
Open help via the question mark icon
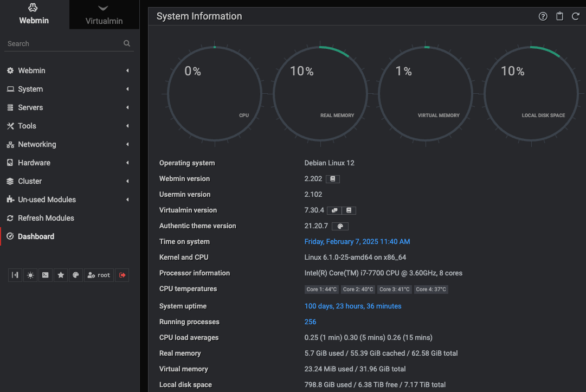coord(543,16)
